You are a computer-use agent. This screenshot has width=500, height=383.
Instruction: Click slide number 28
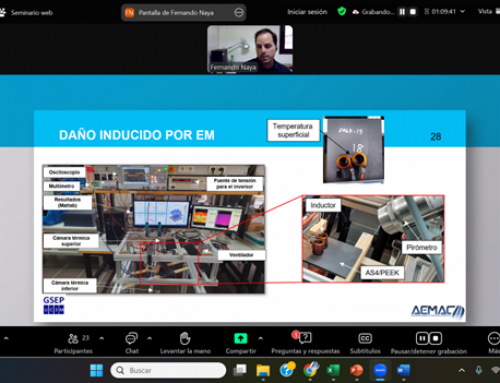click(x=436, y=137)
